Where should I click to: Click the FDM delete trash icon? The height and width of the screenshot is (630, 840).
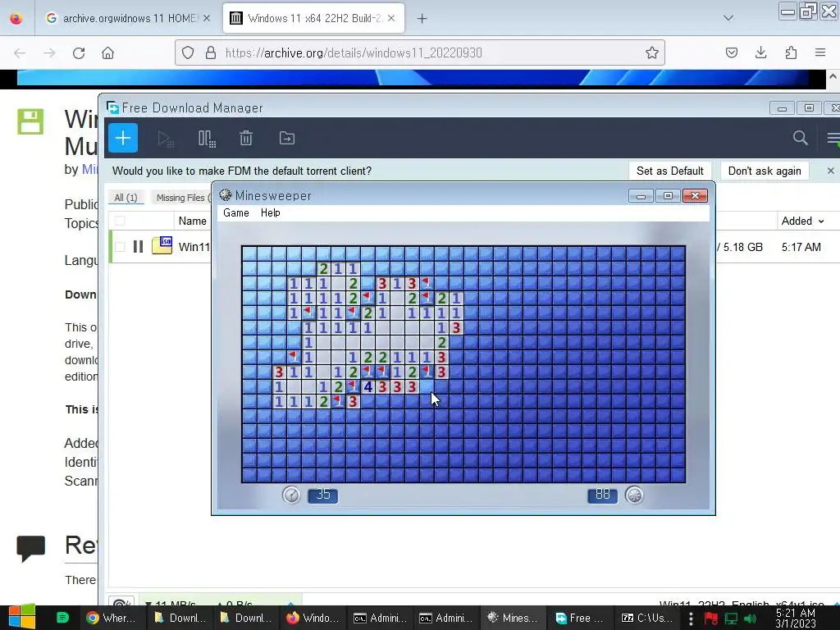[246, 138]
